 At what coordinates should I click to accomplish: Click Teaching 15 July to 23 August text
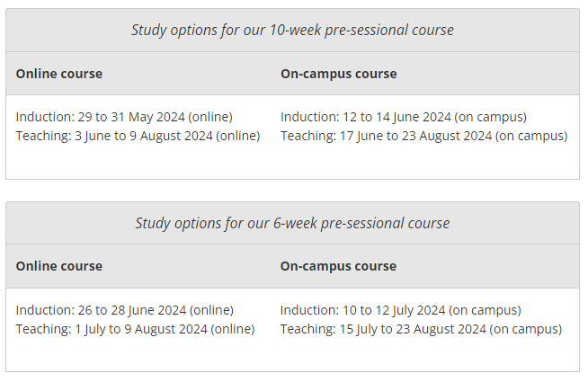(421, 329)
